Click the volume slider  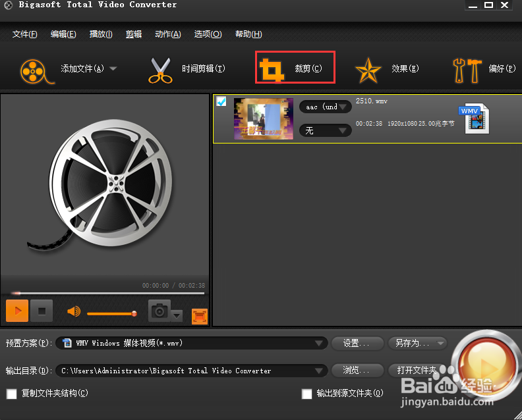pyautogui.click(x=111, y=313)
